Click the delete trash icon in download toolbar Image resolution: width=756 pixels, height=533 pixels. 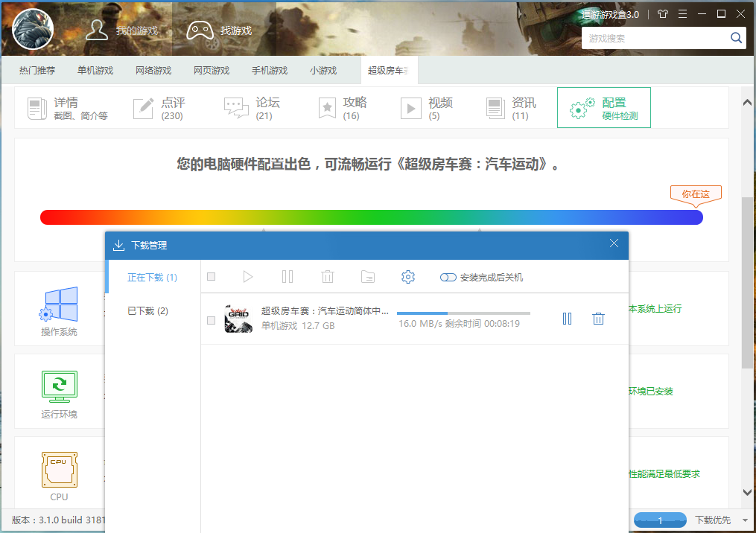328,277
